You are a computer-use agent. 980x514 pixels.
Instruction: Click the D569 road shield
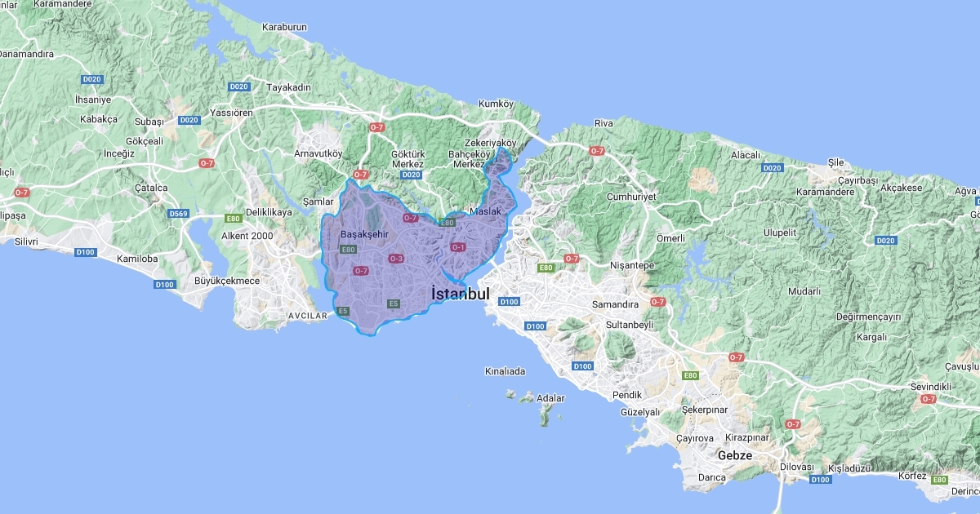click(179, 213)
